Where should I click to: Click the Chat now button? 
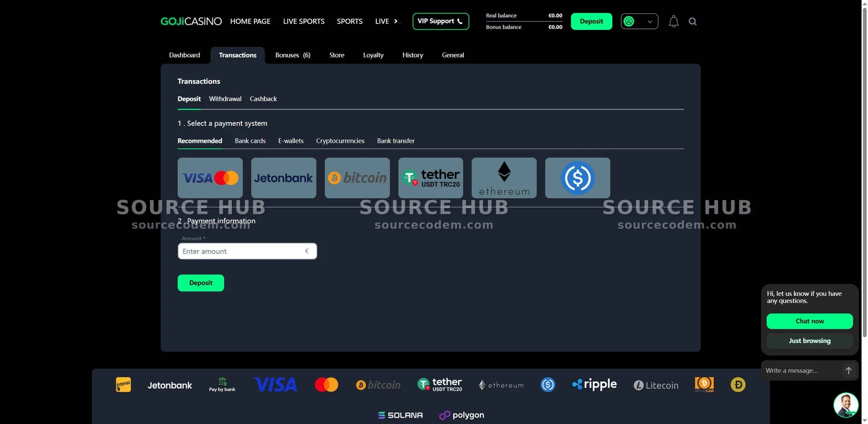point(810,321)
